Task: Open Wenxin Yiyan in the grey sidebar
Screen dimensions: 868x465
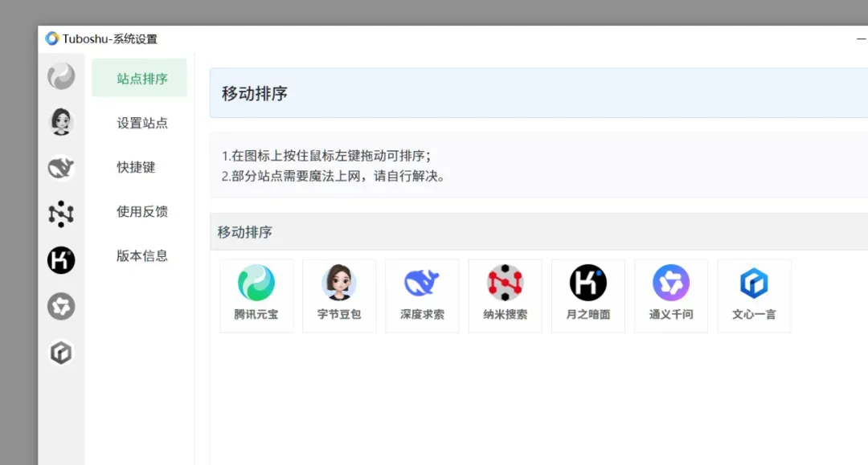Action: point(61,353)
